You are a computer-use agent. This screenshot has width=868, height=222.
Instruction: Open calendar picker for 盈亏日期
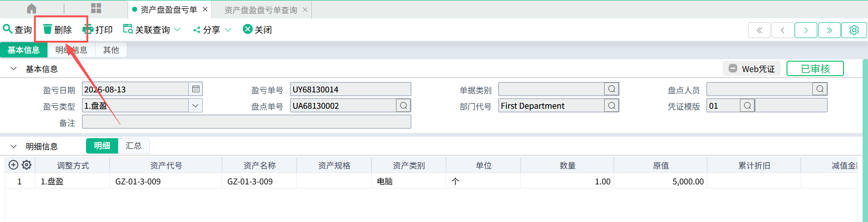point(196,89)
